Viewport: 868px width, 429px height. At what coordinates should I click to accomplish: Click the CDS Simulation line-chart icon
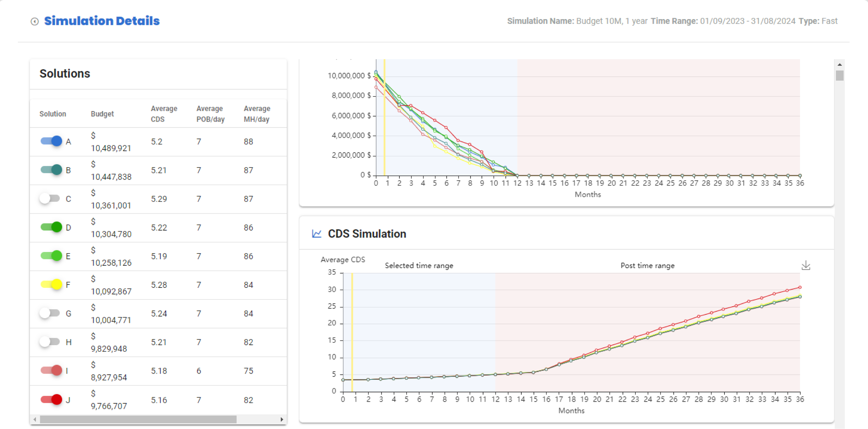(x=317, y=234)
